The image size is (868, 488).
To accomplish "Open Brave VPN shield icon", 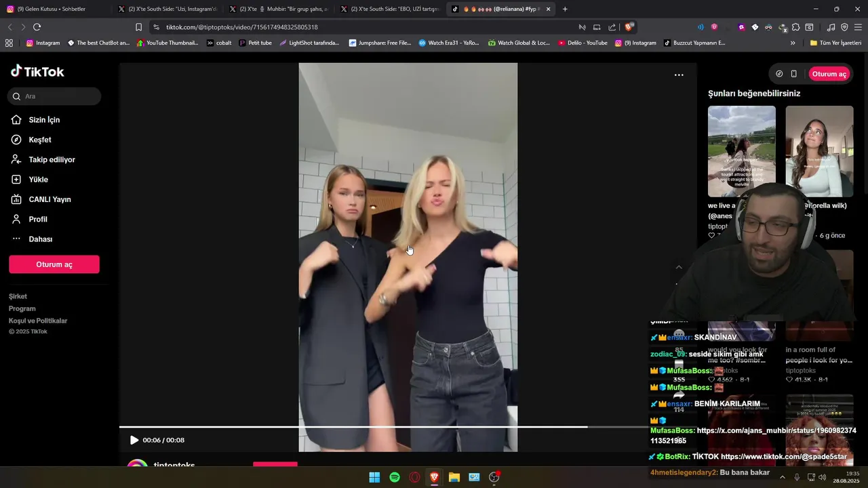I will (844, 27).
